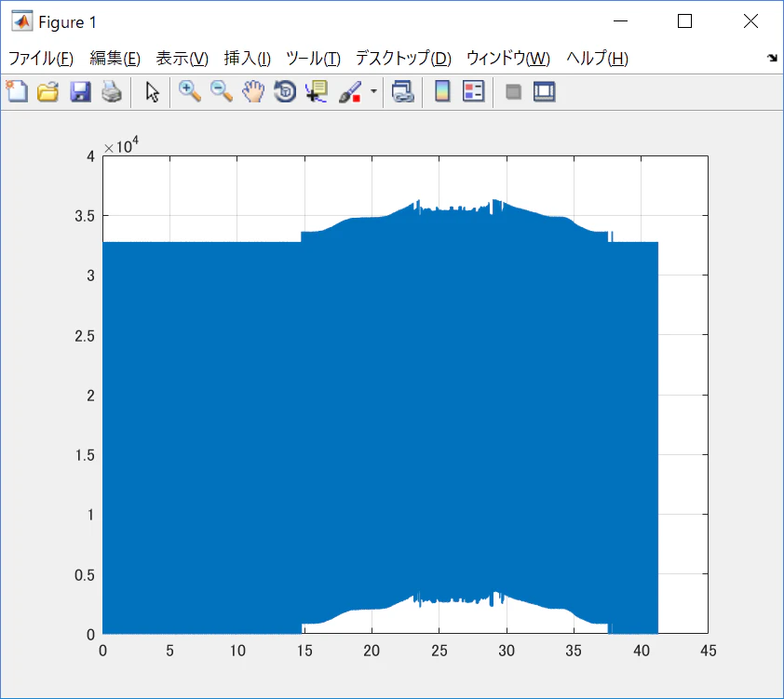Screen dimensions: 784x699
Task: Select the Brush data tool
Action: point(350,92)
